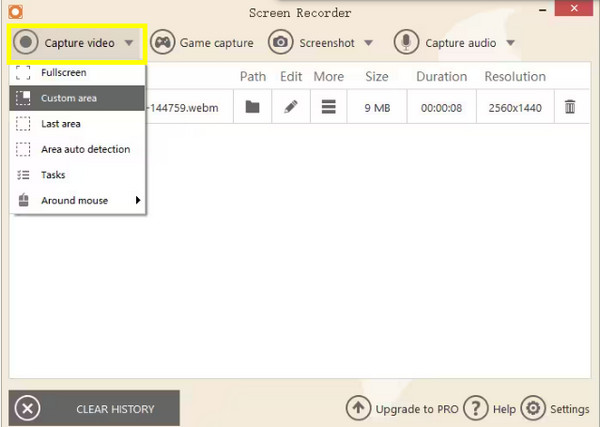Viewport: 600px width, 427px height.
Task: Click the Upgrade to PRO label
Action: pos(417,409)
